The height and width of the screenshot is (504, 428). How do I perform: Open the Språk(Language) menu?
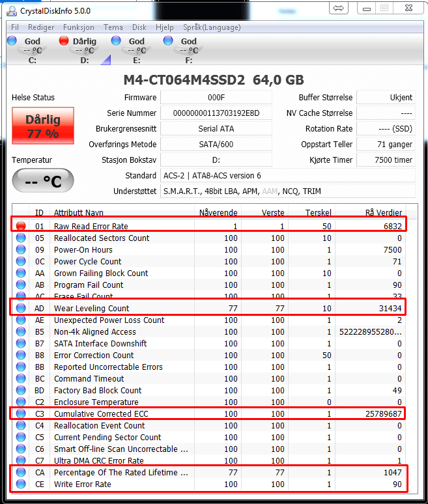click(212, 27)
